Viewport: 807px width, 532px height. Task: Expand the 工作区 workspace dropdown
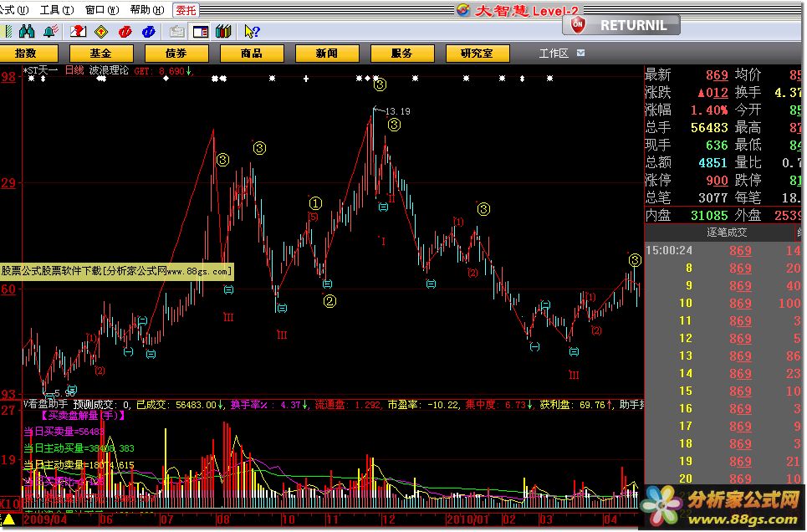click(580, 53)
